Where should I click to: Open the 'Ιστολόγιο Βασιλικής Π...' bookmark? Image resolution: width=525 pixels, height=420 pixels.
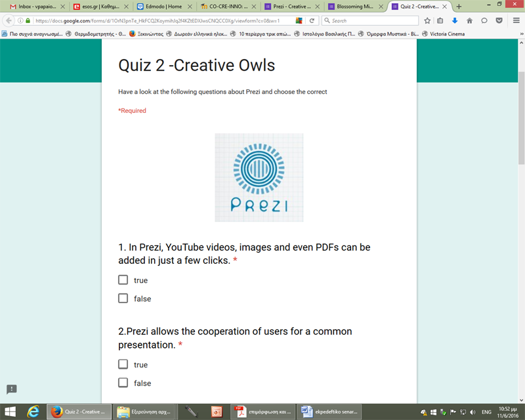tap(324, 34)
